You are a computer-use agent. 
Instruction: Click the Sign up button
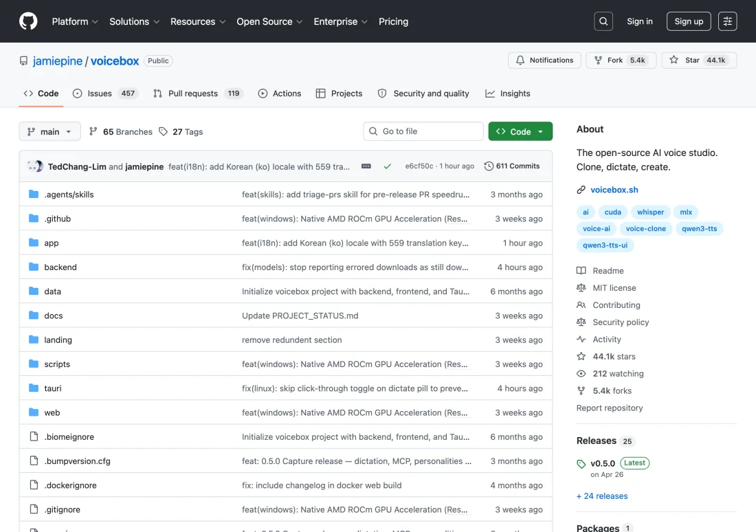(689, 21)
